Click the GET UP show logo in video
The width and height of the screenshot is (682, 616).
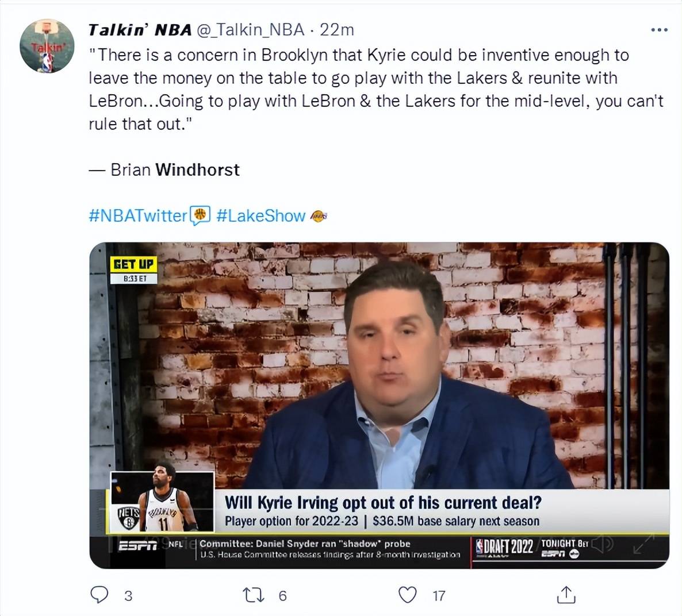(x=133, y=269)
